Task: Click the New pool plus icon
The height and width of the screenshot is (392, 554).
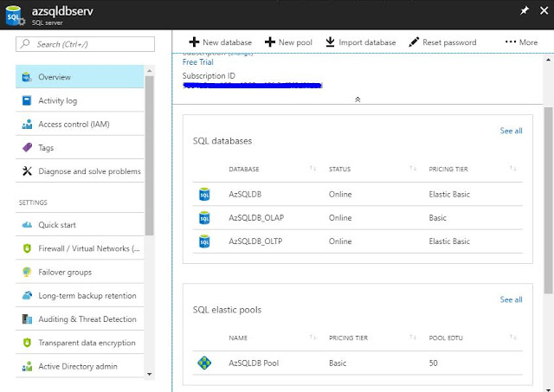Action: pos(270,42)
